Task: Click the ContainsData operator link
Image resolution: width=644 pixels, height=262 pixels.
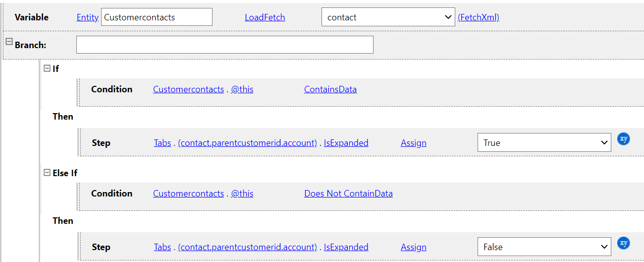Action: pos(330,89)
